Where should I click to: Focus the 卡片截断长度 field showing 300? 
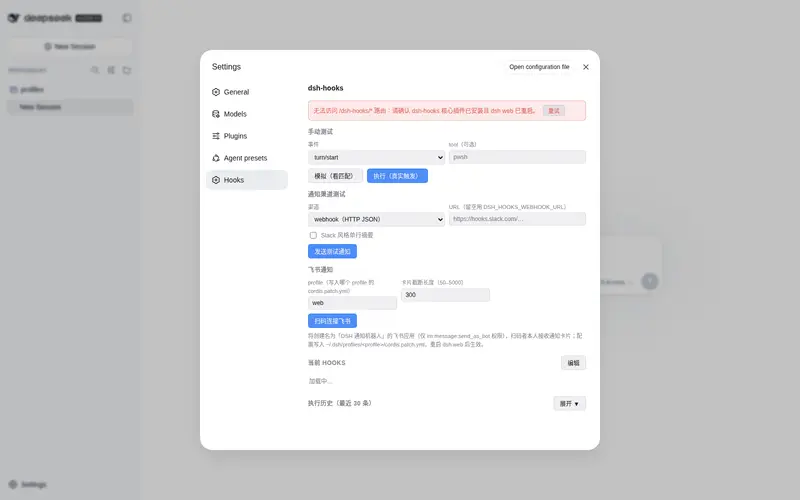[445, 294]
